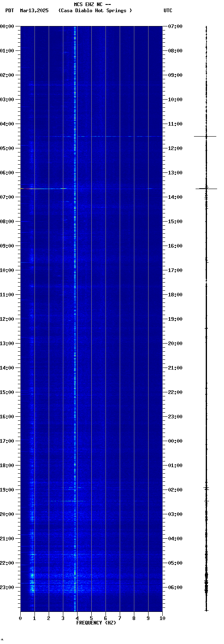Click frequency axis tick label '8'

click(x=134, y=618)
